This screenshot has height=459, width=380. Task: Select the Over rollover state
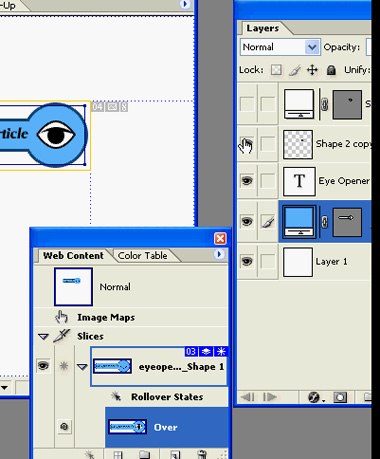tap(167, 427)
